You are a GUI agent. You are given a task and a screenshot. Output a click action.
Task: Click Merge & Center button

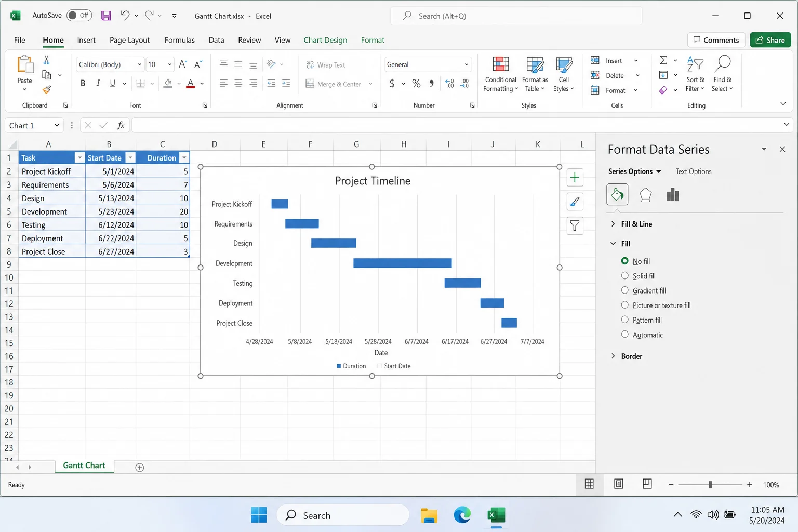[x=334, y=84]
